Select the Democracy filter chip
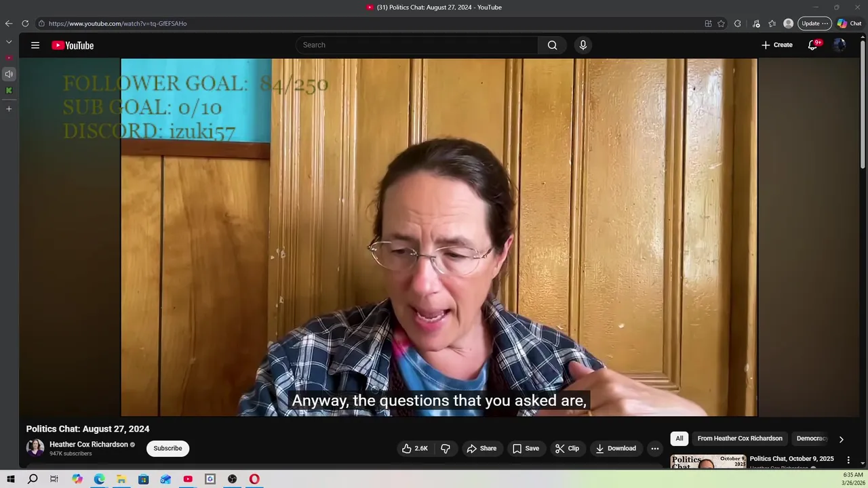The width and height of the screenshot is (868, 488). pos(812,439)
